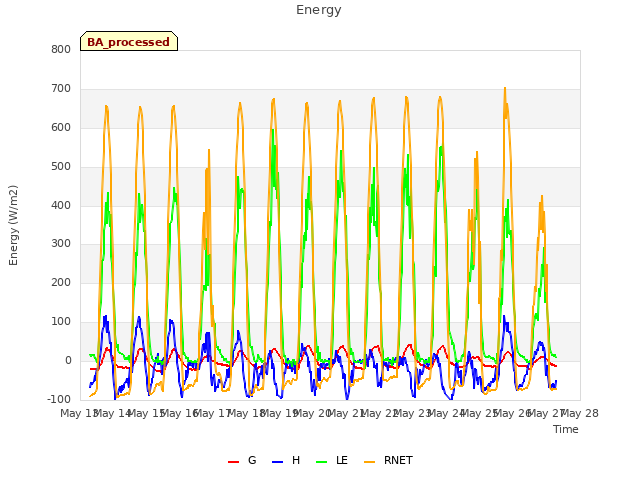This screenshot has width=640, height=480.
Task: Click the y-axis tick label 200
Action: pyautogui.click(x=61, y=282)
